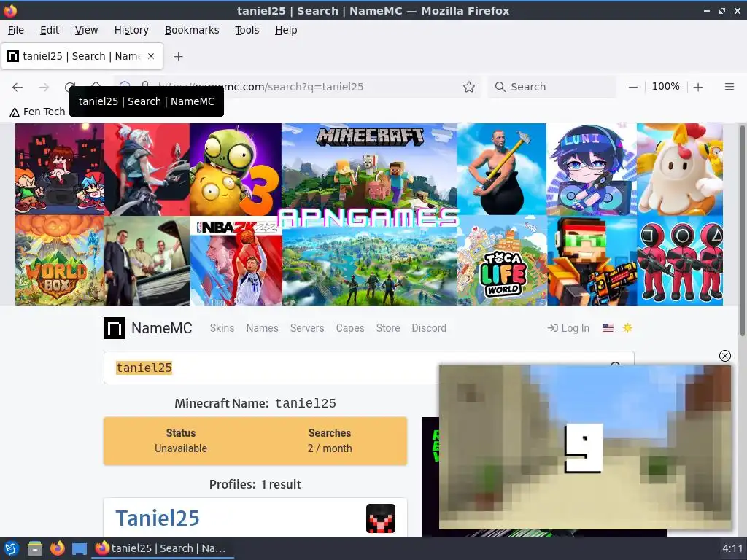Go to the Capes page
Viewport: 747px width, 560px height.
[x=350, y=328]
